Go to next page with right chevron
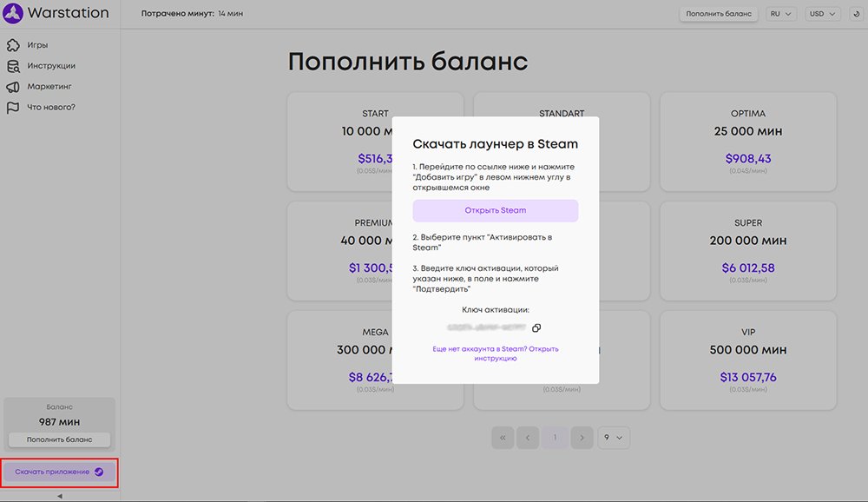The image size is (868, 502). tap(582, 438)
